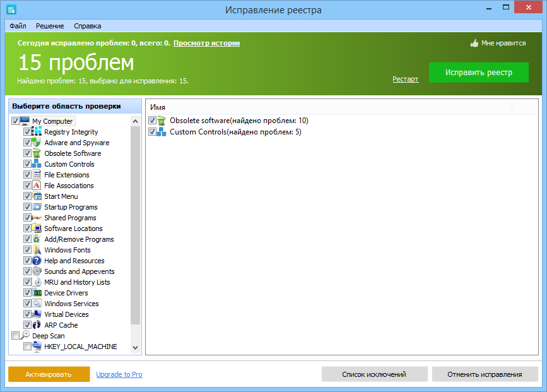547x392 pixels.
Task: Click the Adware and Spyware bug icon
Action: click(x=35, y=143)
